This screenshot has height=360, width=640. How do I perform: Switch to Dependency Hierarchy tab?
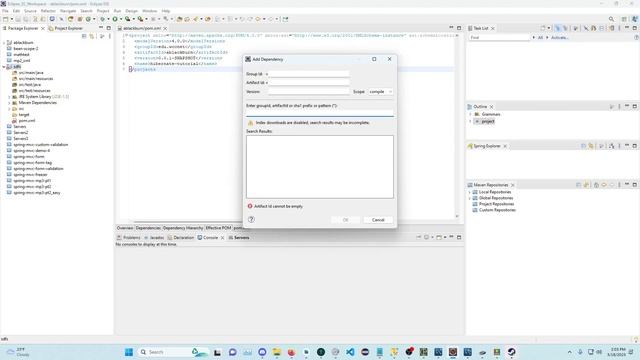click(182, 228)
